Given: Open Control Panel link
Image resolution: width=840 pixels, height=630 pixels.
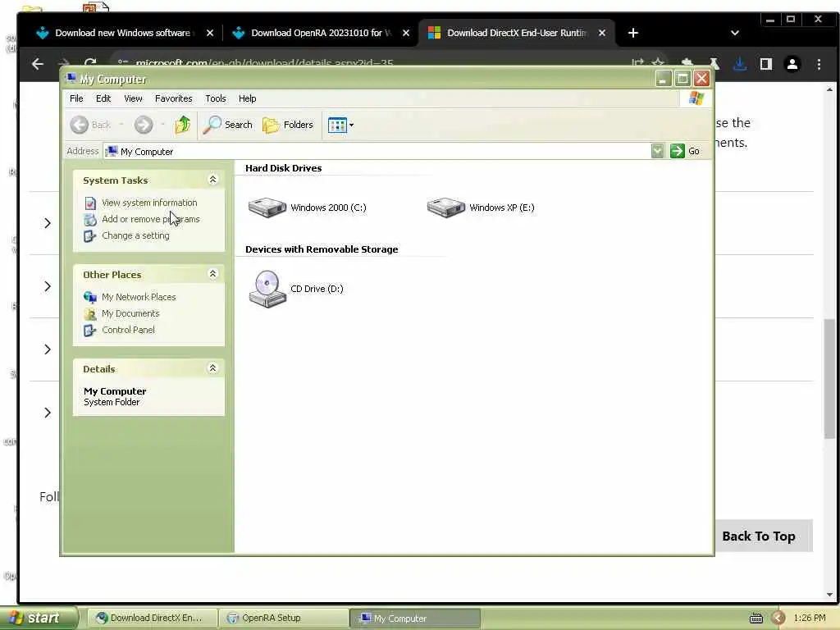Looking at the screenshot, I should tap(128, 330).
